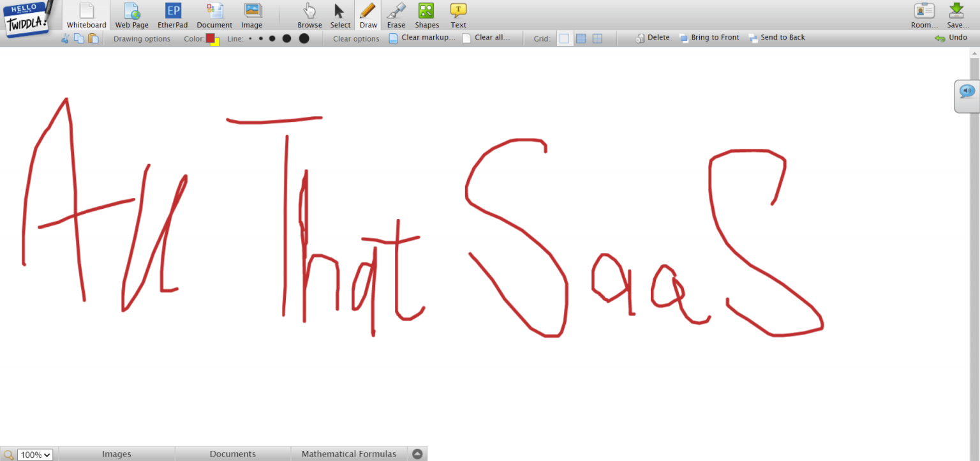Select the Draw tool

pos(368,15)
